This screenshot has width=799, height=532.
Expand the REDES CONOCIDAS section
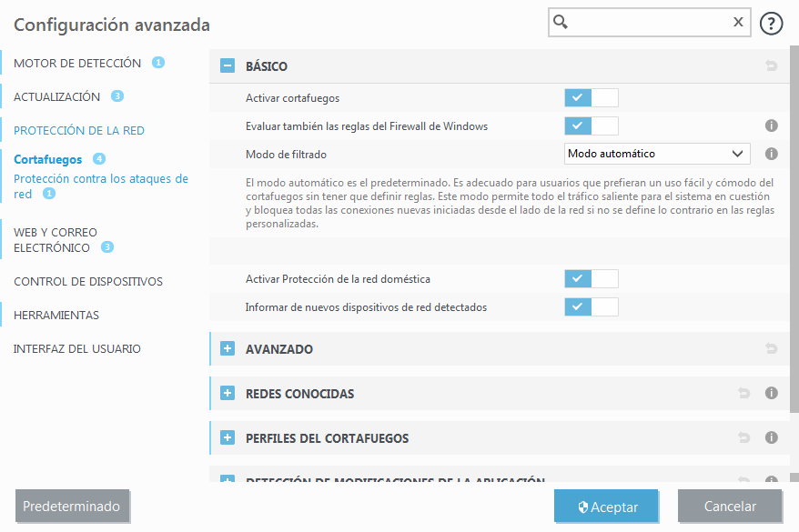pos(228,393)
